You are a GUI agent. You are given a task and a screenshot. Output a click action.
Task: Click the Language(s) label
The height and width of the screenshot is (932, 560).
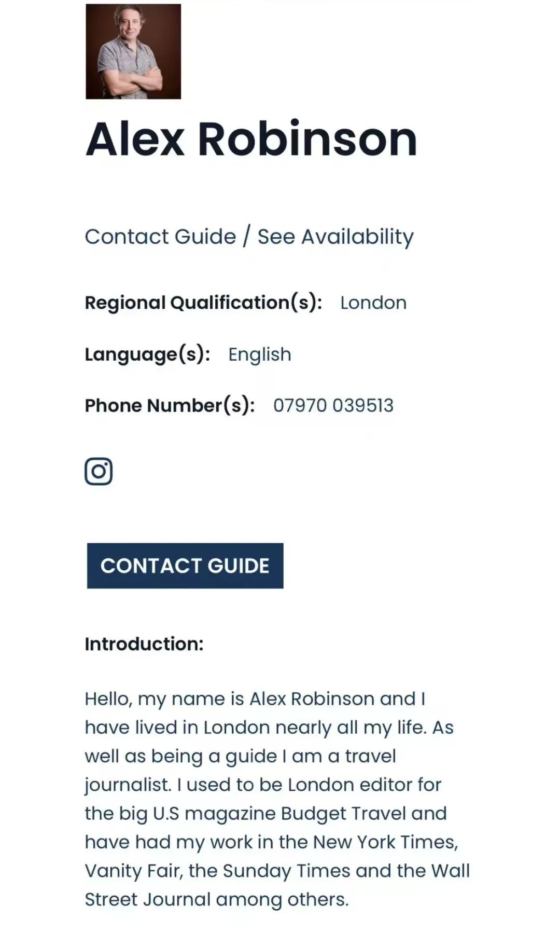tap(147, 354)
